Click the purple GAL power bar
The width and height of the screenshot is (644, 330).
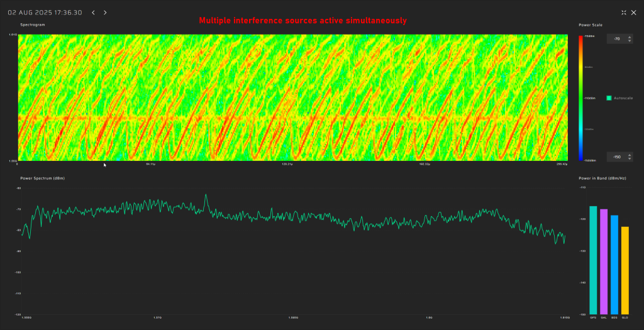pyautogui.click(x=604, y=261)
